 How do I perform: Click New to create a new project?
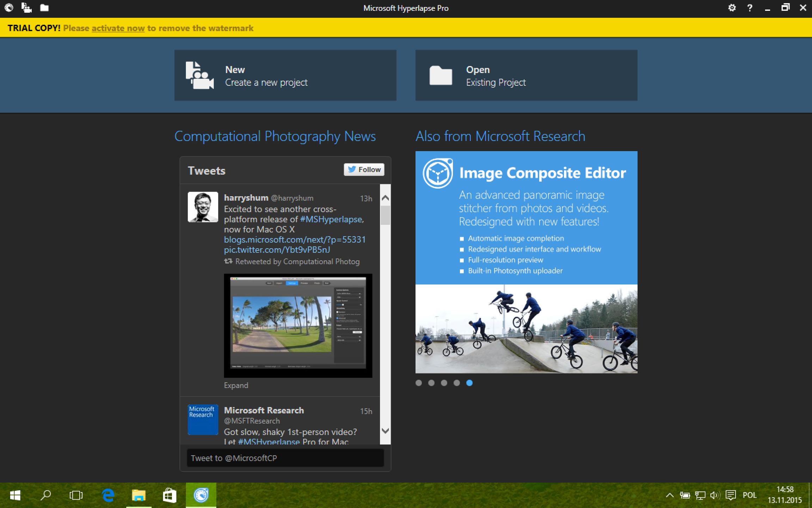click(285, 75)
